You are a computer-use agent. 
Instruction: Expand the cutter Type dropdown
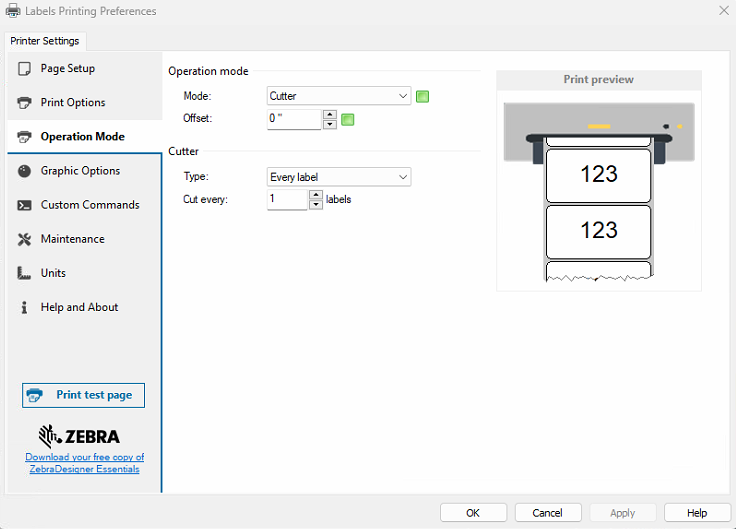point(339,177)
